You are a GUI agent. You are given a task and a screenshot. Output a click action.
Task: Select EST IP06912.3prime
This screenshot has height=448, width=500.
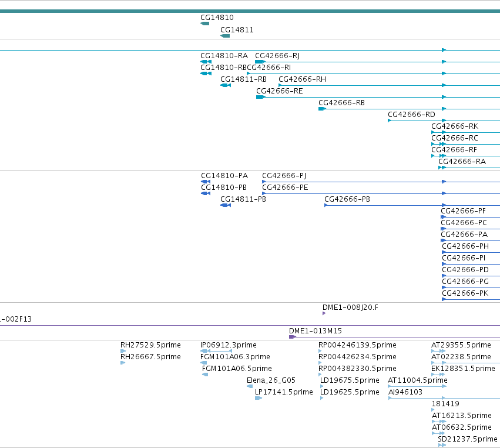[229, 345]
